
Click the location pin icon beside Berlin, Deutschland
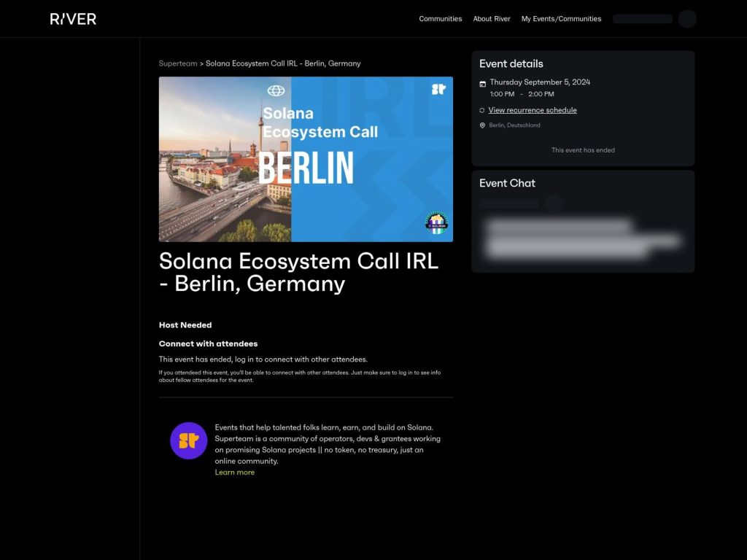(x=482, y=125)
